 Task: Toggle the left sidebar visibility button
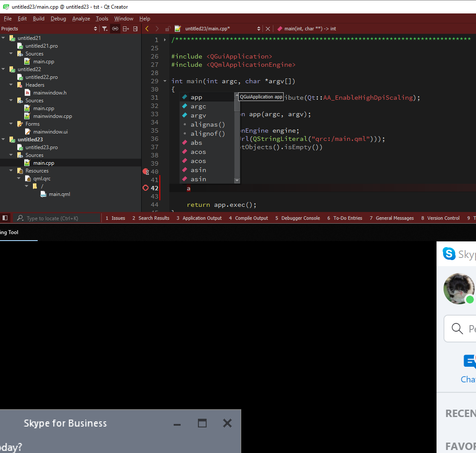pos(5,218)
